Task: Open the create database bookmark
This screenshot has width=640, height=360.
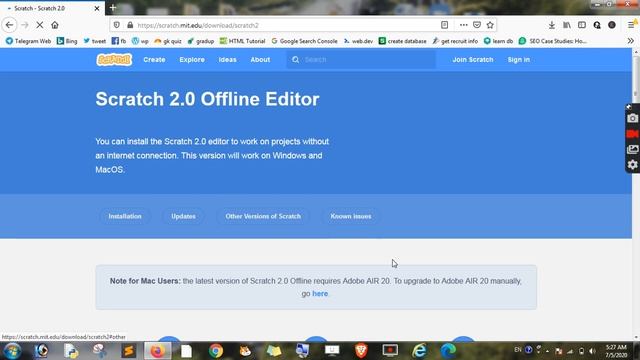Action: click(402, 41)
